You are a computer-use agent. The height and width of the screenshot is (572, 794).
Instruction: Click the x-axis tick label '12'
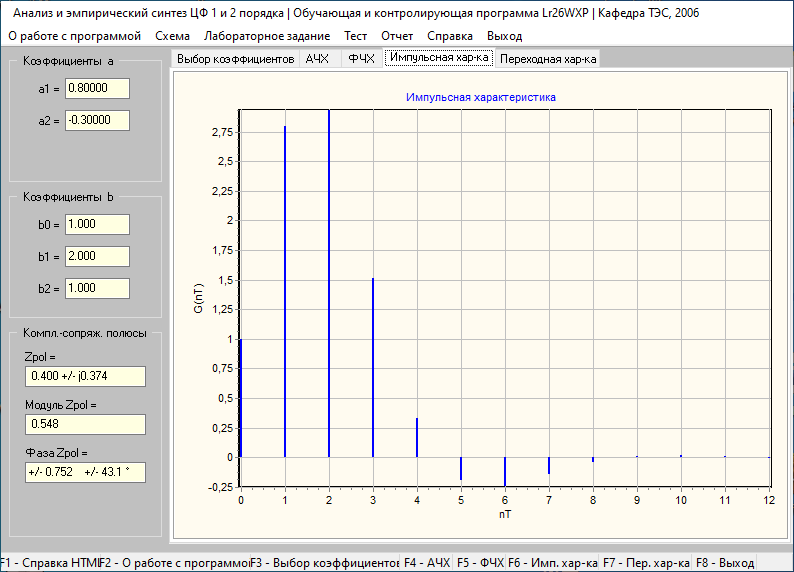(769, 500)
